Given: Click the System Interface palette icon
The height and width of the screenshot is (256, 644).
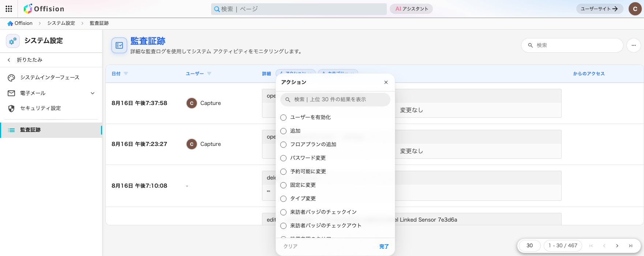Looking at the screenshot, I should [x=11, y=78].
